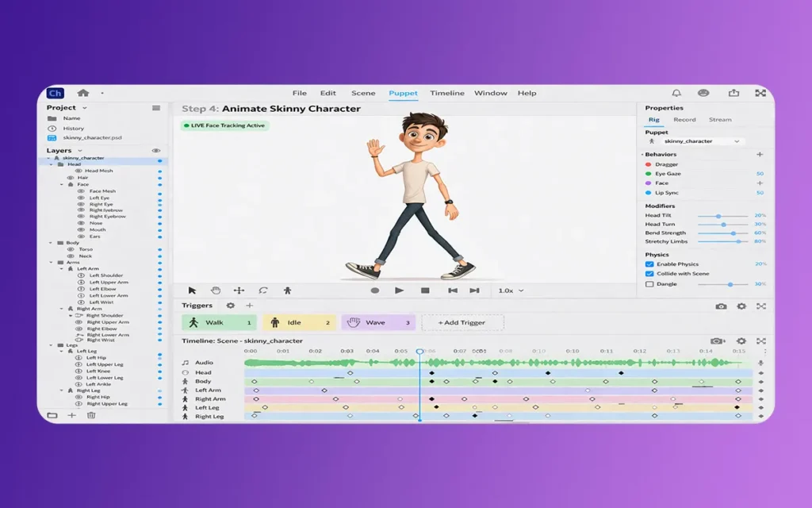Click the notification bell icon
This screenshot has width=812, height=508.
click(676, 93)
